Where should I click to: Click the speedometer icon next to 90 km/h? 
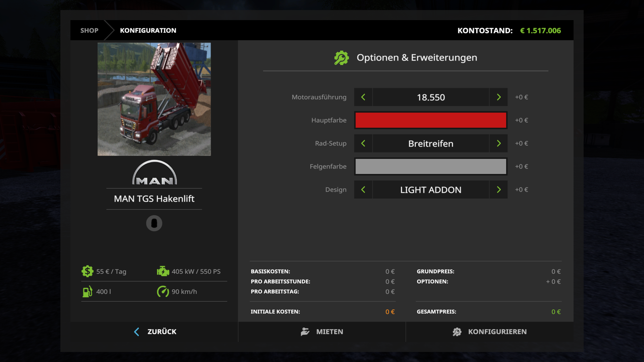click(163, 291)
